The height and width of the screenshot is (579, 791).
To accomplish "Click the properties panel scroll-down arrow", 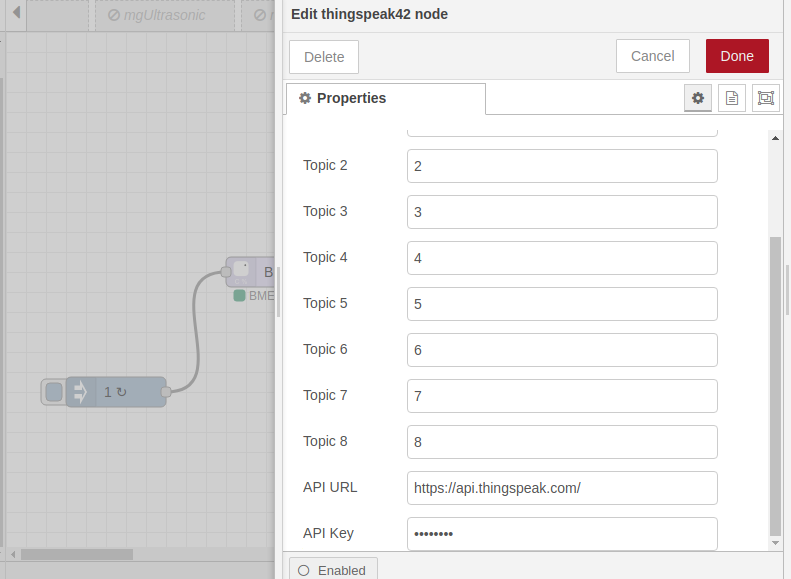I will coord(775,542).
